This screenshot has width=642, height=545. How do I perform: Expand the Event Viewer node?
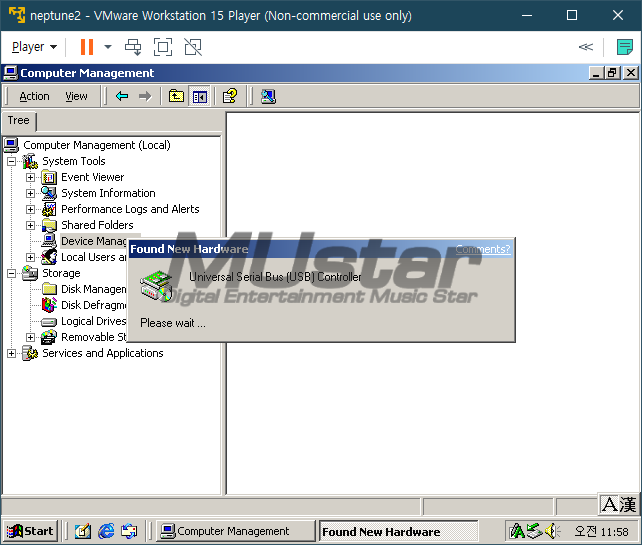30,177
